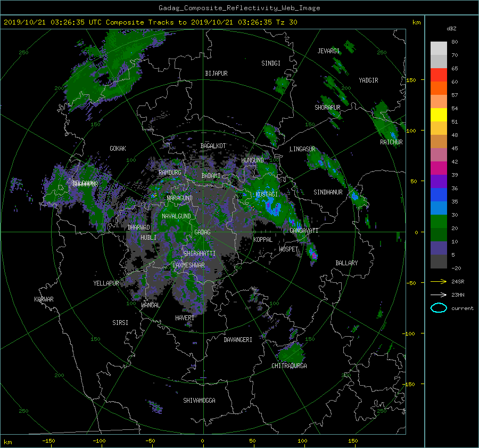Viewport: 479px width, 448px height.
Task: Click the CHITRADURGA city label
Action: (289, 366)
